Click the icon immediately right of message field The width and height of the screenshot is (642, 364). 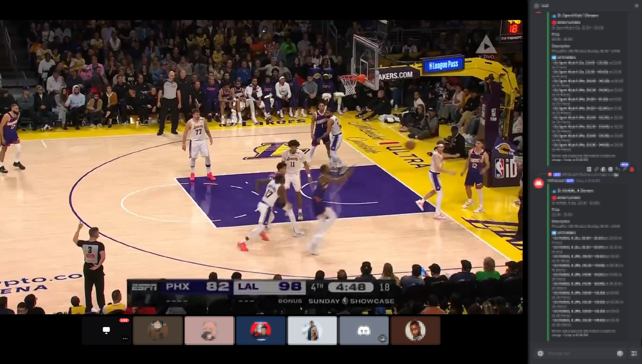click(x=620, y=353)
